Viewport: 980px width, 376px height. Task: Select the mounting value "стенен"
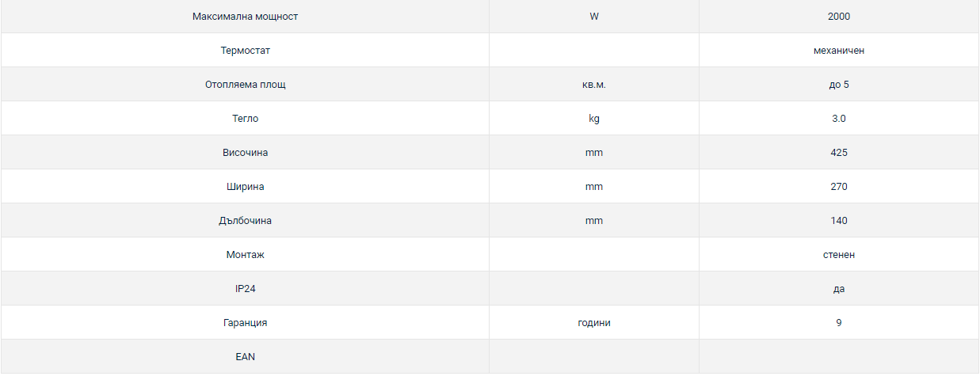(x=838, y=255)
